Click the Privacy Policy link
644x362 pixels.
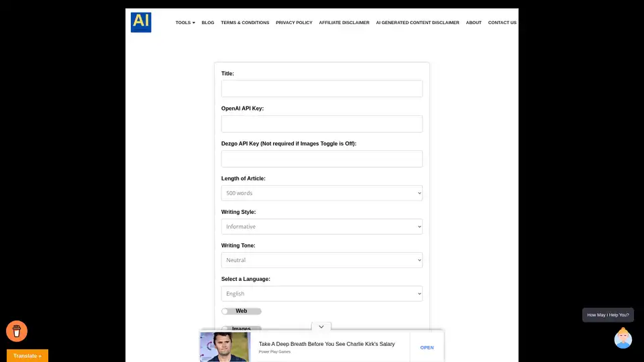click(294, 23)
